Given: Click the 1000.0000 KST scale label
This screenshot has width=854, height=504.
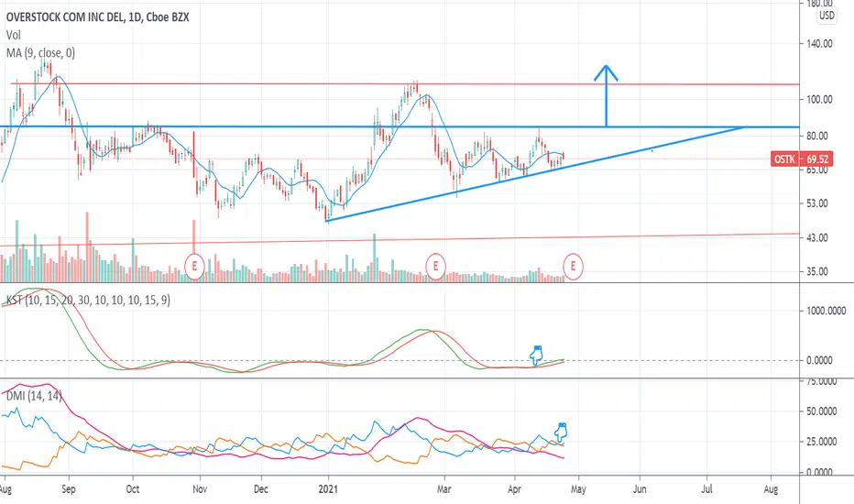Looking at the screenshot, I should click(826, 311).
